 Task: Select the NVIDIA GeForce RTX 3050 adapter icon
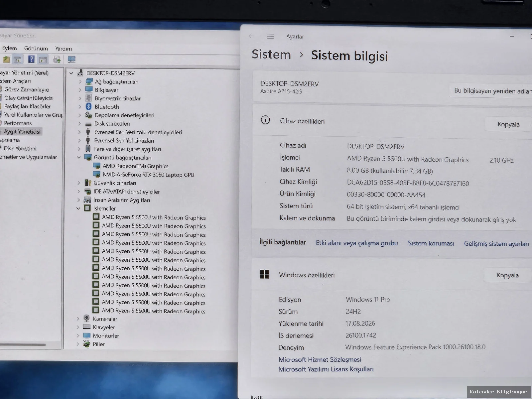[x=97, y=174]
